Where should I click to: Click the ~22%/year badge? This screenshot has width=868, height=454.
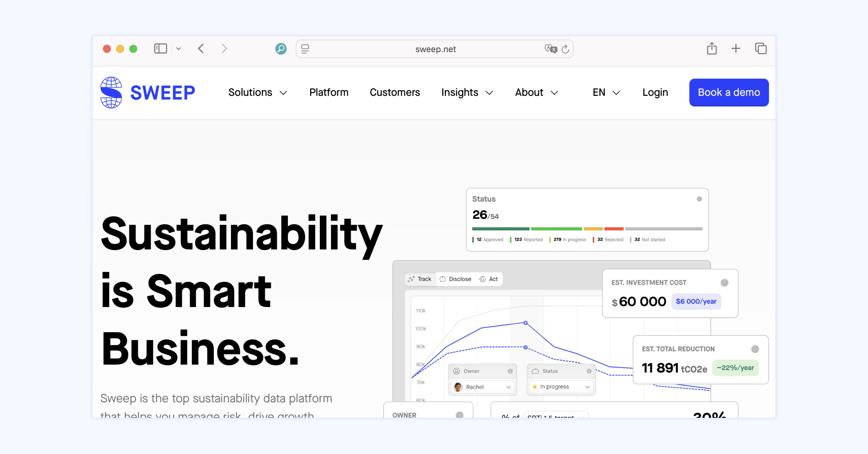click(735, 368)
